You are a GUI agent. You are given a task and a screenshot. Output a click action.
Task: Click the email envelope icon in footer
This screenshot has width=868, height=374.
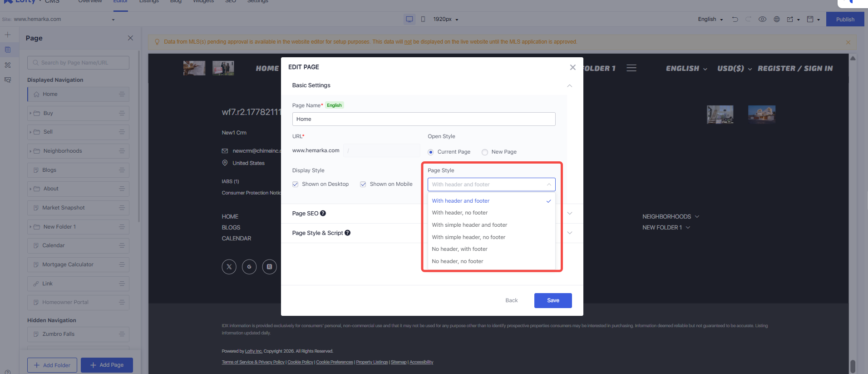coord(225,151)
